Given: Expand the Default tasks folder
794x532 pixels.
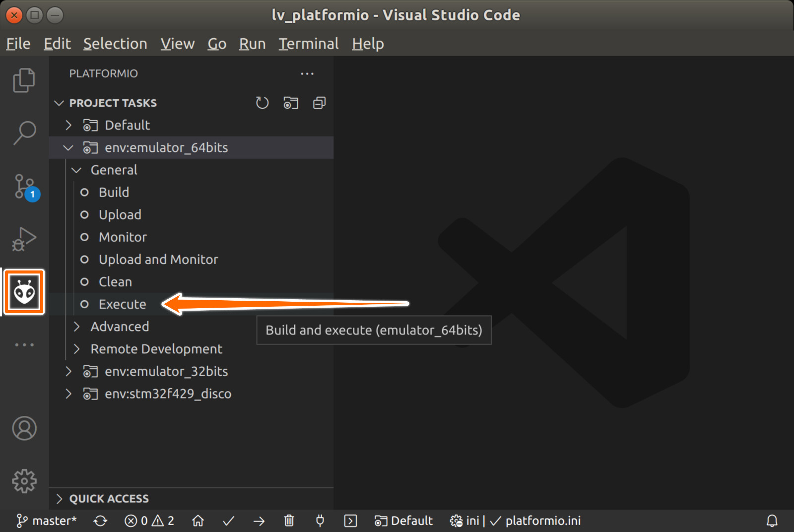Looking at the screenshot, I should pyautogui.click(x=191, y=125).
